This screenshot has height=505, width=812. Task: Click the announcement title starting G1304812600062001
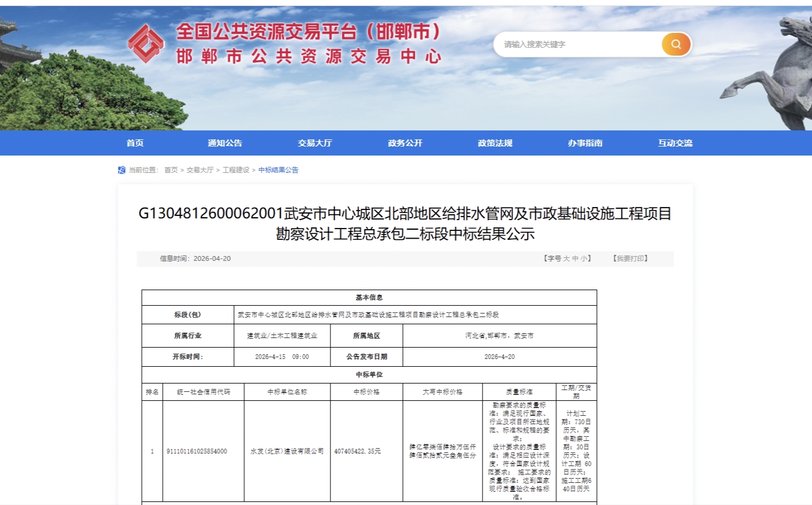click(405, 224)
